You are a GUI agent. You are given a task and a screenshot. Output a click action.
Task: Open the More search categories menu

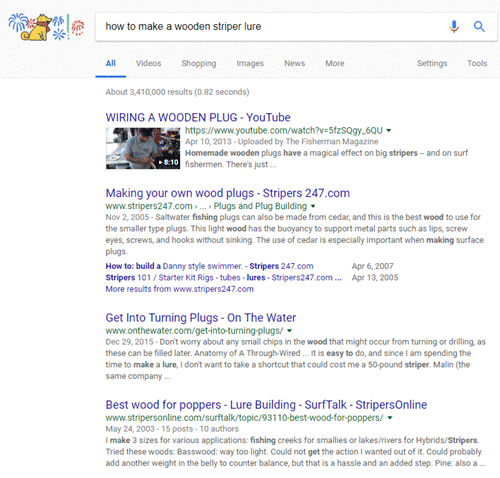click(335, 63)
